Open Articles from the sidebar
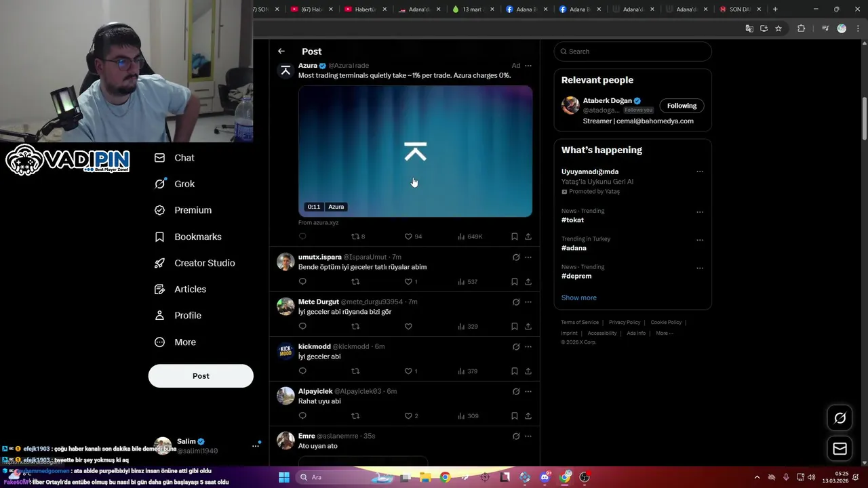 [x=180, y=289]
